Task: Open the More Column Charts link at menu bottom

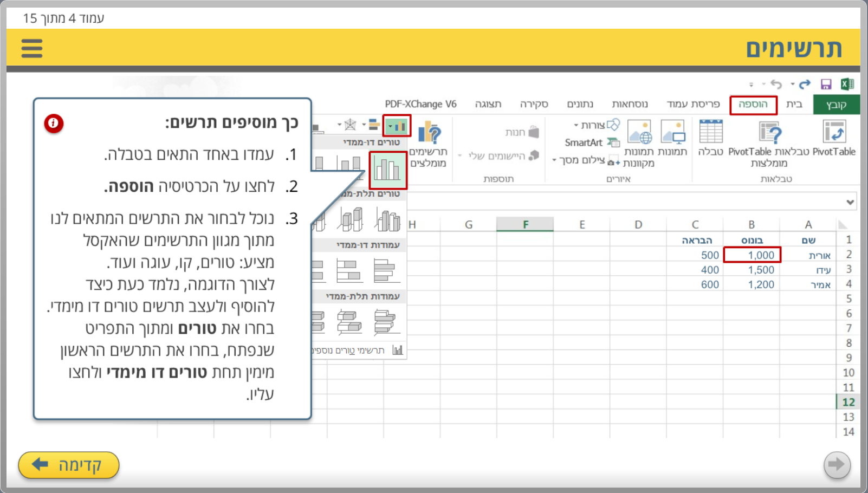Action: (360, 351)
